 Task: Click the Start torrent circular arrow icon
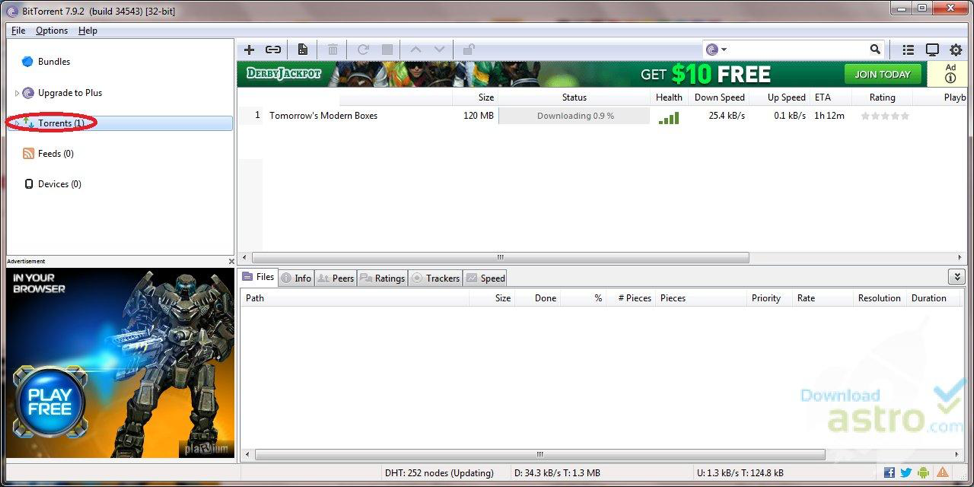[x=363, y=50]
